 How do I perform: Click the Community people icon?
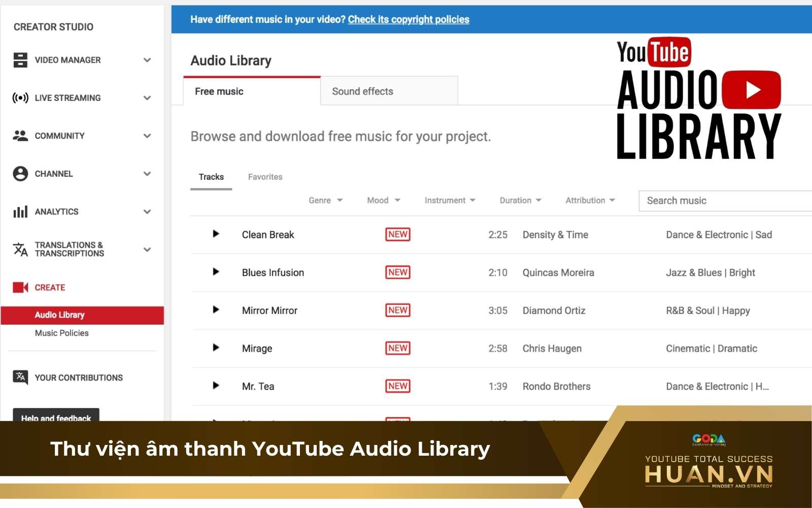point(20,136)
